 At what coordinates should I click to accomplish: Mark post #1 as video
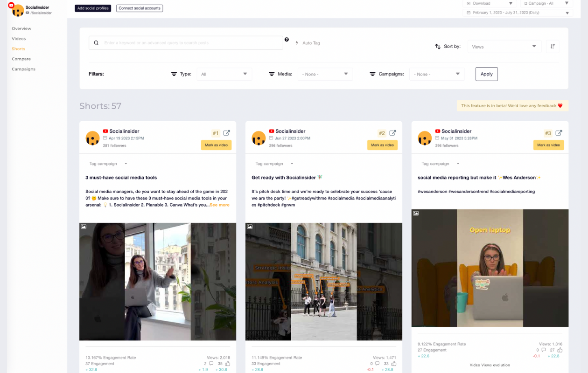pyautogui.click(x=217, y=145)
